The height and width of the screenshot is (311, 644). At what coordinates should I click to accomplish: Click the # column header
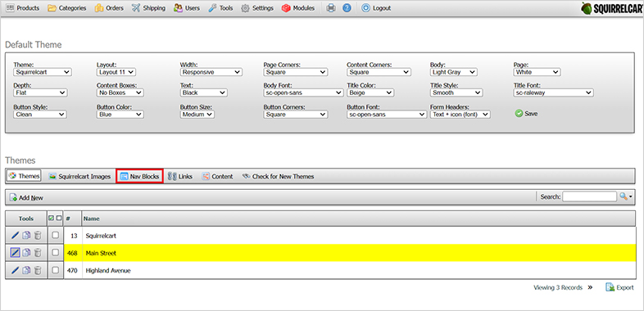[x=73, y=219]
